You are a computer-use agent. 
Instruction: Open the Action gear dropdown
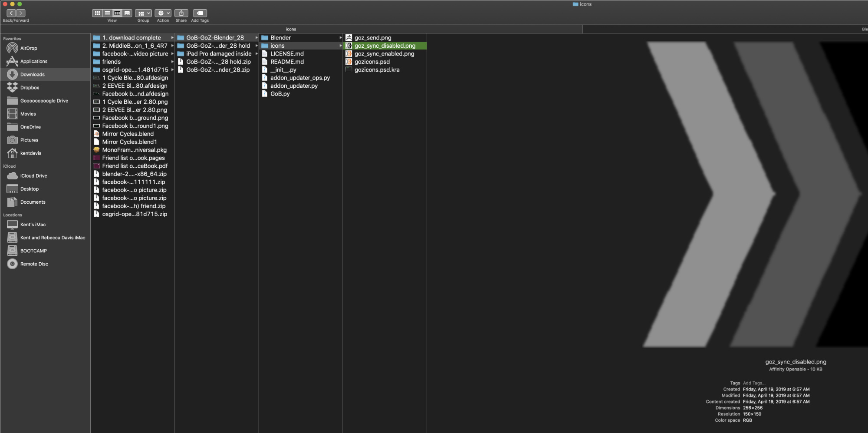pos(163,13)
